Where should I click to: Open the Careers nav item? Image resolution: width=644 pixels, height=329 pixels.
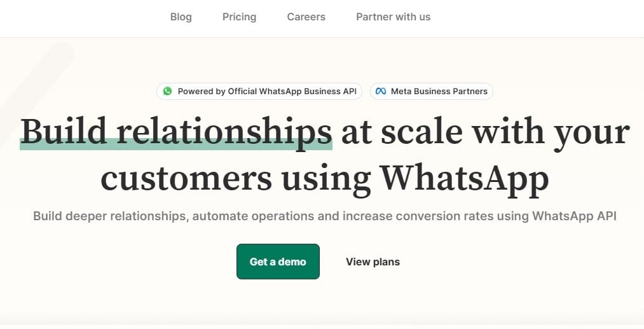(x=306, y=17)
